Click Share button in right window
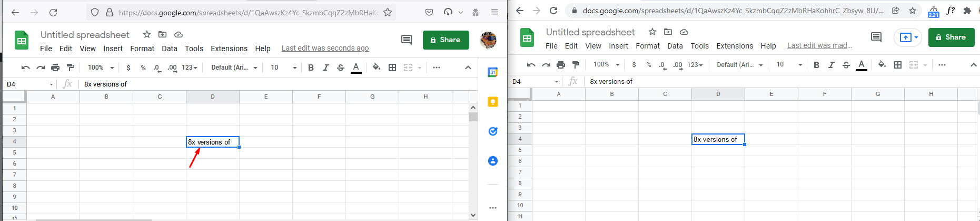This screenshot has width=980, height=221. tap(952, 37)
